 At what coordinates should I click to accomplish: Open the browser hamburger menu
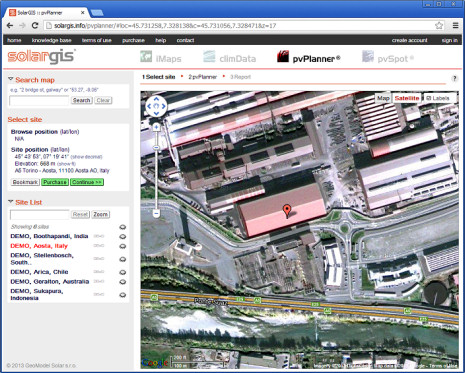(455, 26)
